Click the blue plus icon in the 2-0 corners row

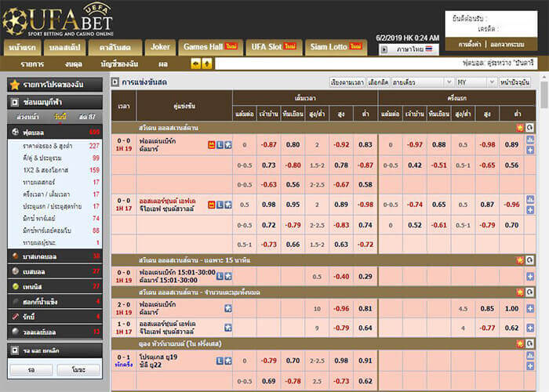(530, 309)
